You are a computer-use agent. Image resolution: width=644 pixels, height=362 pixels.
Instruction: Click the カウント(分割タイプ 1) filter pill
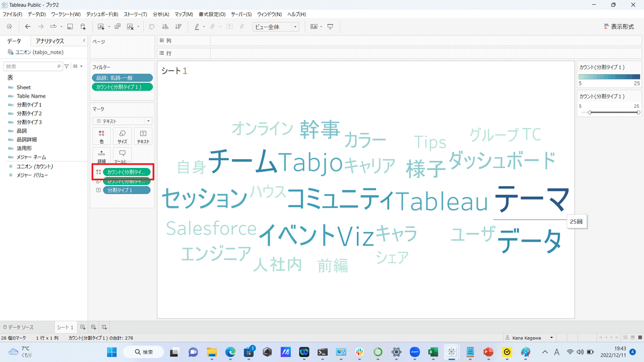(122, 87)
